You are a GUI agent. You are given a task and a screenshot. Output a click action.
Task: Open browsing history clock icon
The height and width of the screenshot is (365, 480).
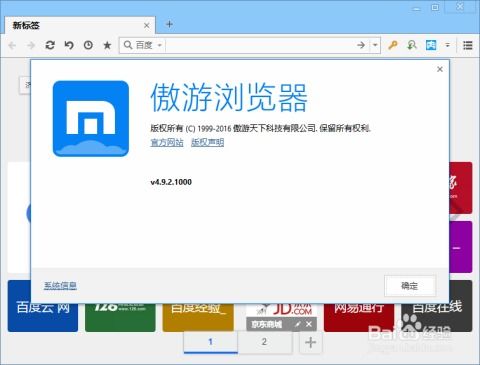tap(88, 45)
